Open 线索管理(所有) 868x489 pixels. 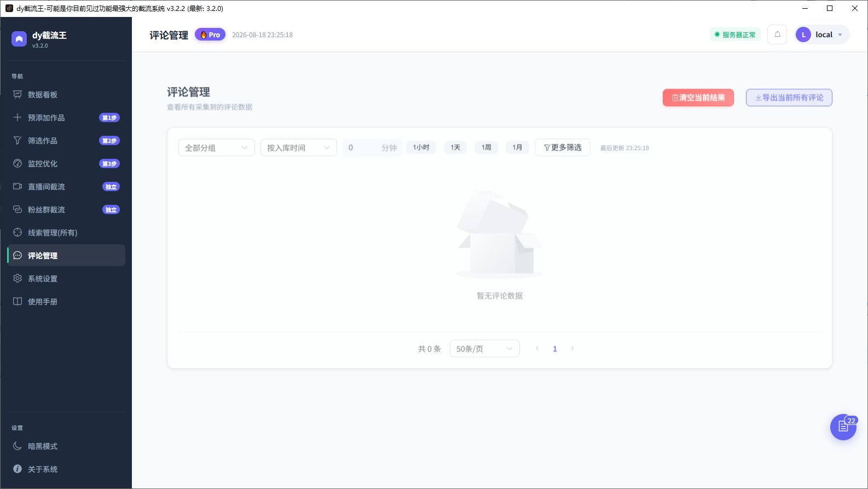coord(66,233)
